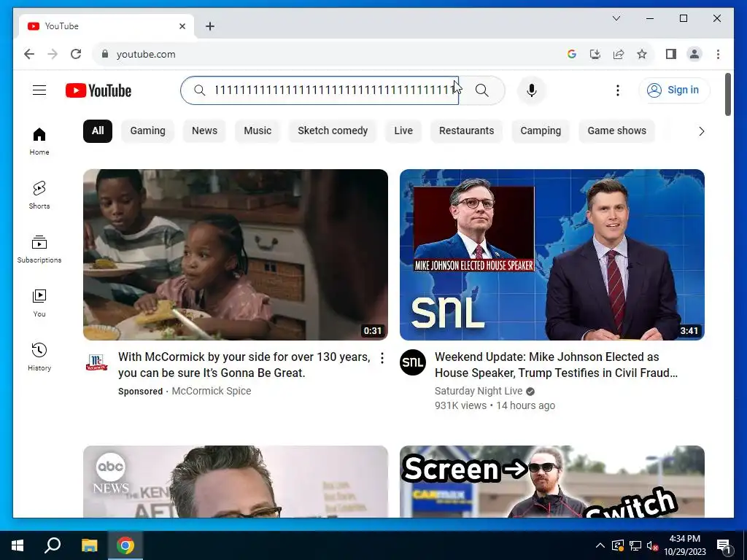Image resolution: width=747 pixels, height=560 pixels.
Task: Select the Music filter chip
Action: tap(258, 131)
